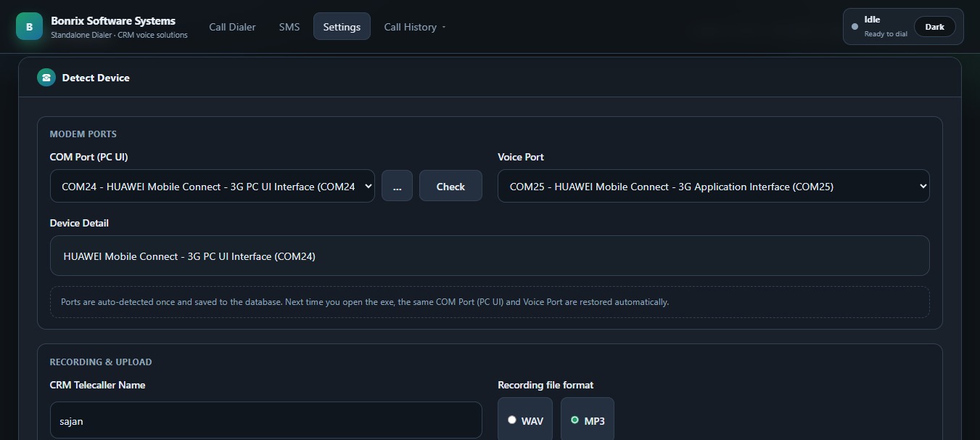Open the Call Dialer tab

[x=232, y=27]
